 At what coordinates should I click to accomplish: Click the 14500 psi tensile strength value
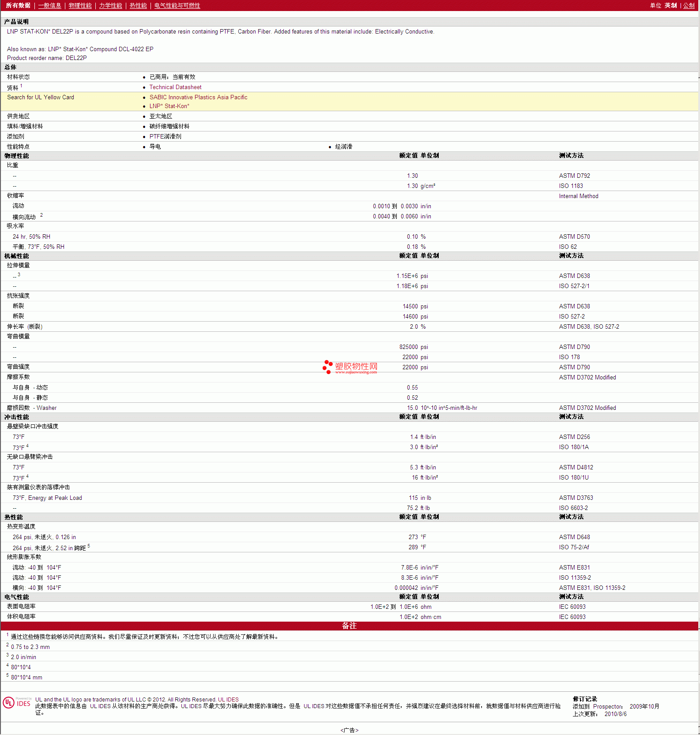pos(415,307)
